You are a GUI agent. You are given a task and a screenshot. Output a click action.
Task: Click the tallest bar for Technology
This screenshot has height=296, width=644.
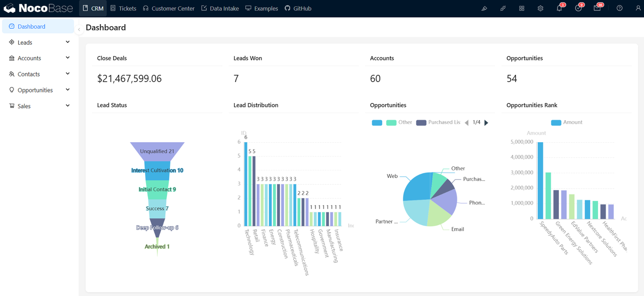click(246, 184)
